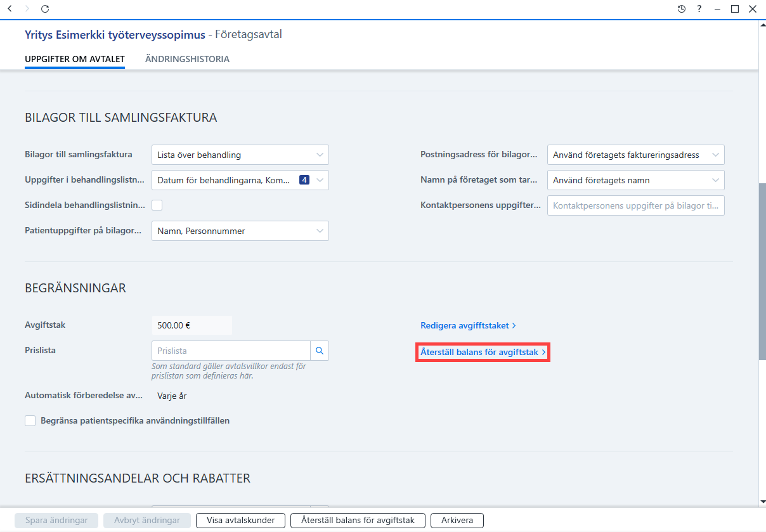Open the Postningsadress för bilagor dropdown
766x532 pixels.
tap(636, 155)
